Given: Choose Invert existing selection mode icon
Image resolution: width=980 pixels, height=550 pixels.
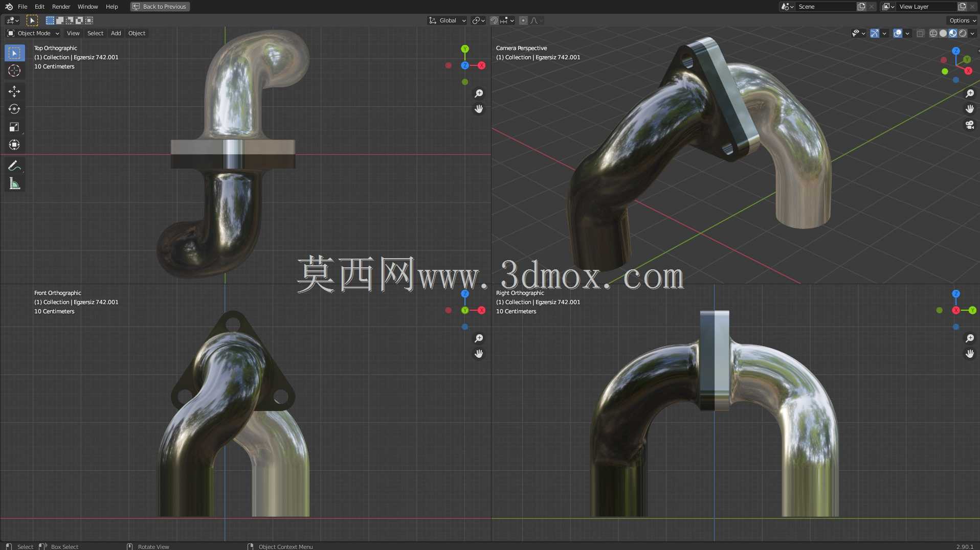Looking at the screenshot, I should [79, 20].
